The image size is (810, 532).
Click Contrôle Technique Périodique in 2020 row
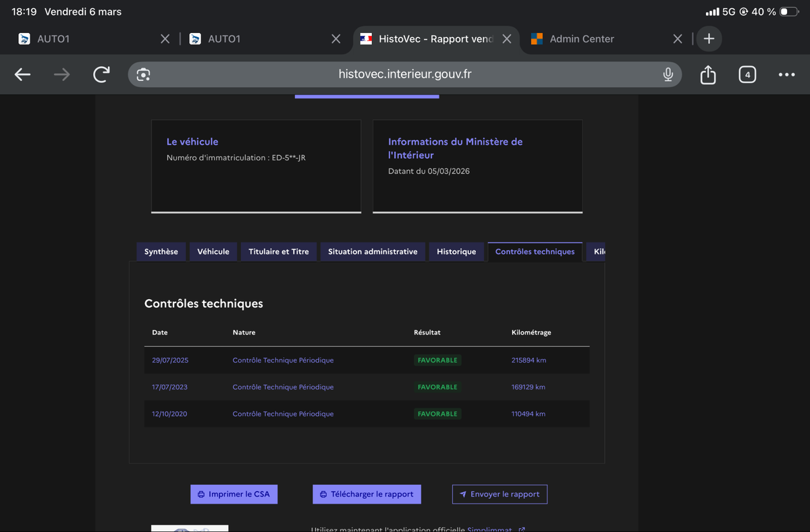[x=283, y=414]
